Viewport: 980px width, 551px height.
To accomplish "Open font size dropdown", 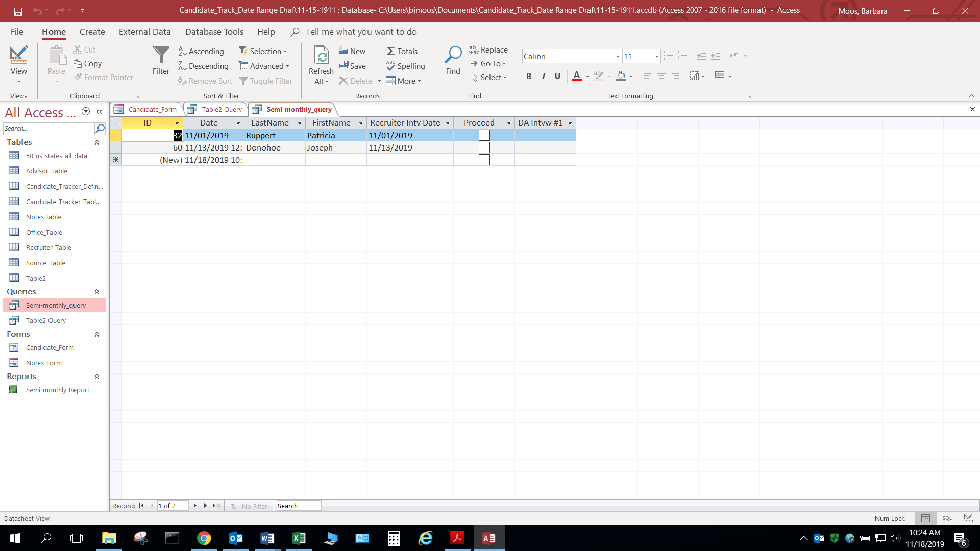I will (x=656, y=56).
